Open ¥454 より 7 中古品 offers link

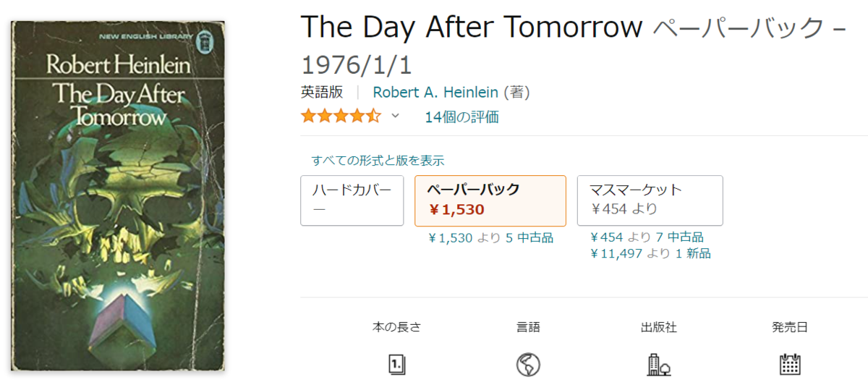point(647,237)
